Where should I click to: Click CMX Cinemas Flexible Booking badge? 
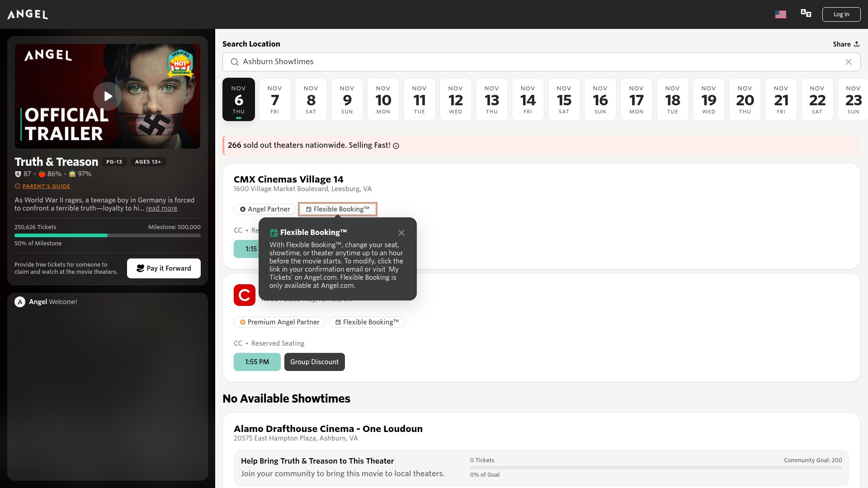click(x=338, y=209)
